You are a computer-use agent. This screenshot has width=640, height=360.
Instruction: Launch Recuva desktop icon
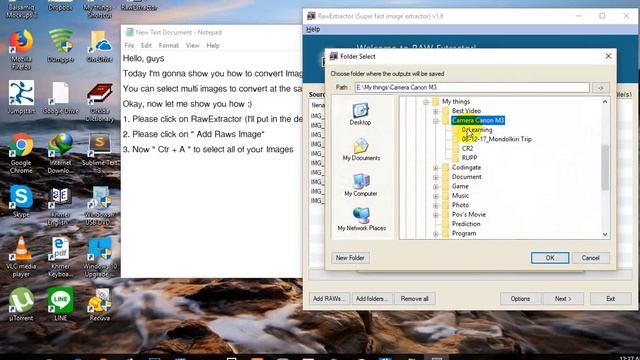100,304
